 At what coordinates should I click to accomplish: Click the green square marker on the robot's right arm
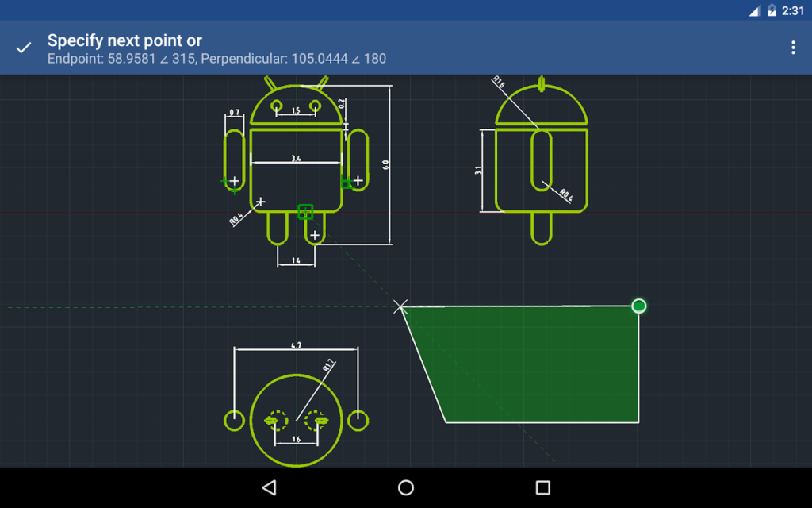click(347, 183)
